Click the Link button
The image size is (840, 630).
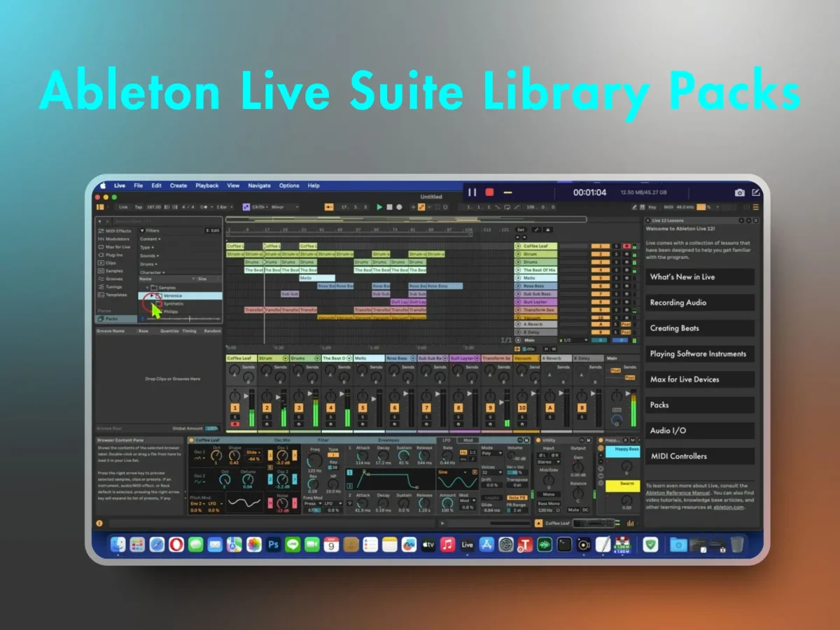pos(123,207)
